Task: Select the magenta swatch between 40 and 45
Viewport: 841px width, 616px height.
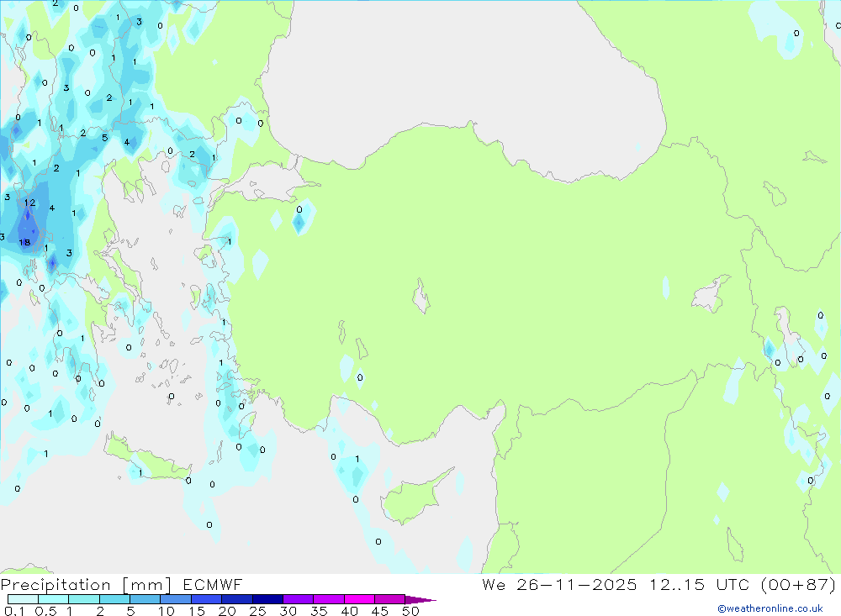Action: click(x=359, y=599)
